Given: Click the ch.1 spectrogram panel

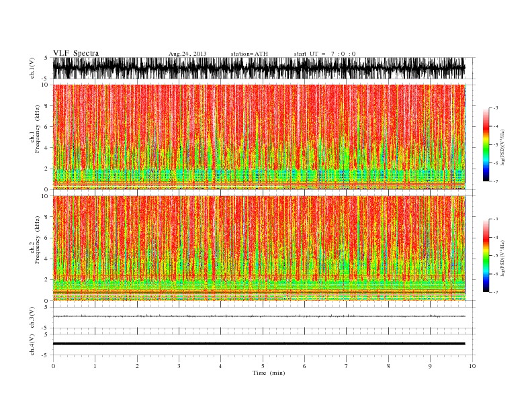Looking at the screenshot, I should (259, 137).
